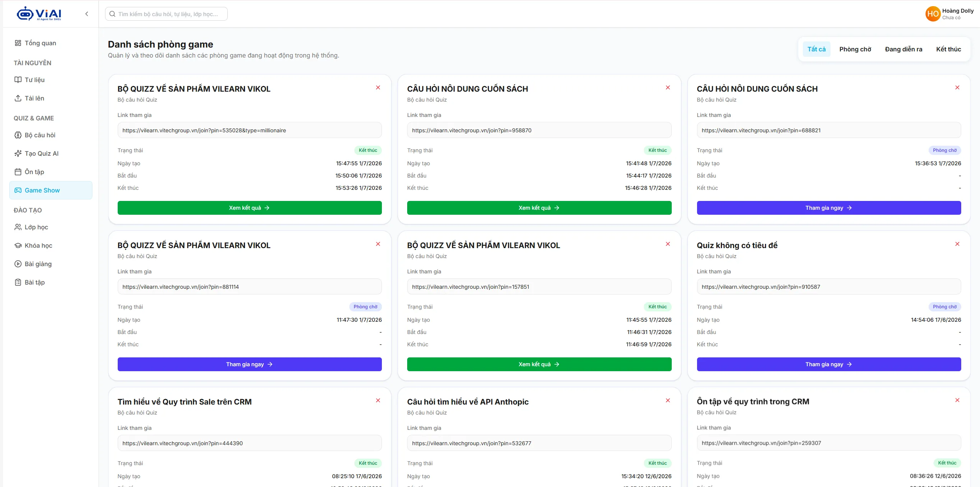Xem kết quả for pin 535028 room
980x487 pixels.
pyautogui.click(x=250, y=208)
